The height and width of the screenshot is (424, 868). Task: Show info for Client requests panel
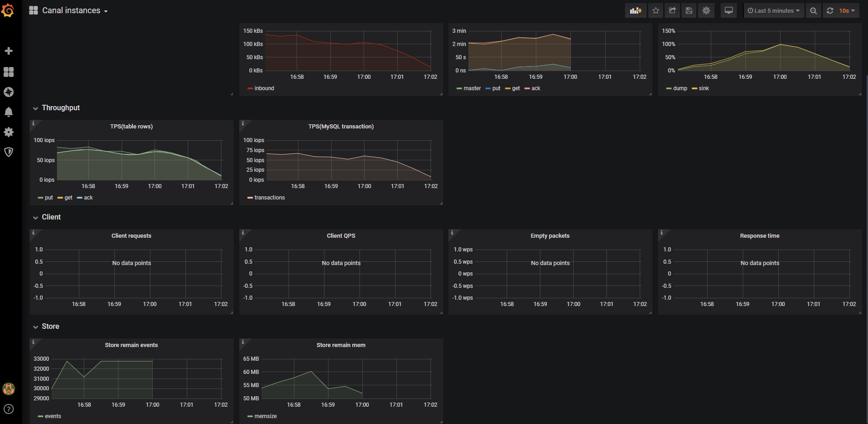click(33, 232)
